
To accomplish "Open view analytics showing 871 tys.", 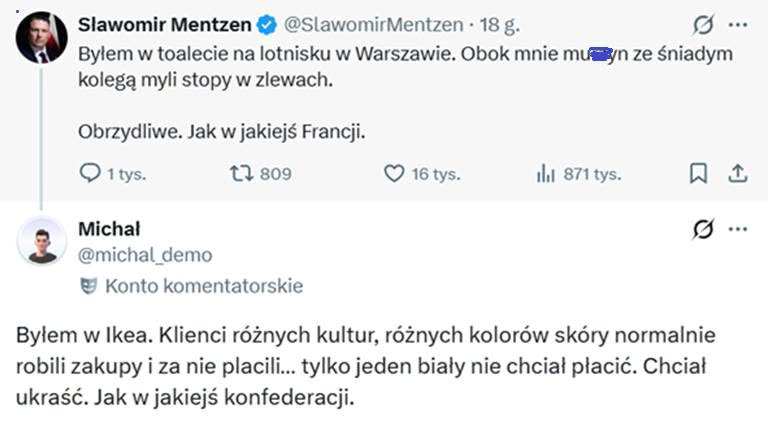I will pos(546,173).
